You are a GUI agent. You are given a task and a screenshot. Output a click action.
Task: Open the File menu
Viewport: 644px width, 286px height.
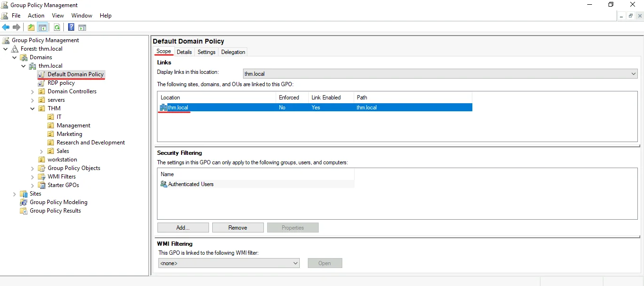pos(16,16)
